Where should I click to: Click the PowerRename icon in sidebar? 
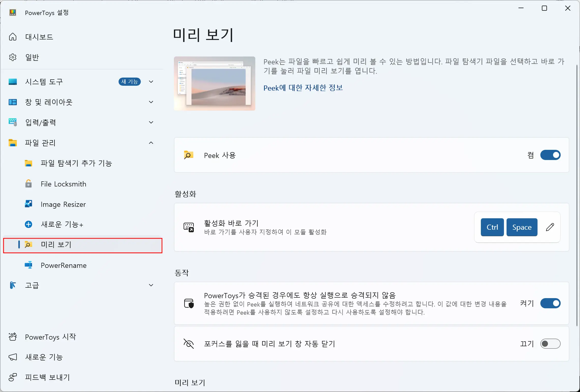pos(28,265)
